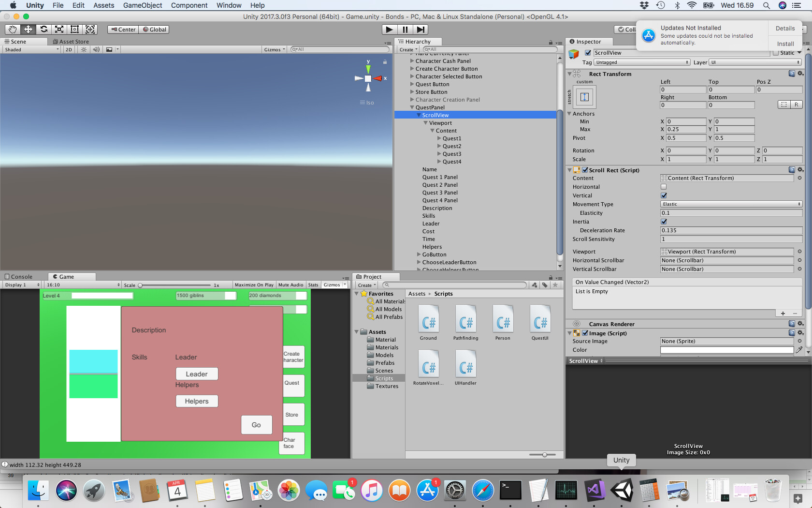Select the Move tool
This screenshot has height=508, width=812.
(x=28, y=30)
